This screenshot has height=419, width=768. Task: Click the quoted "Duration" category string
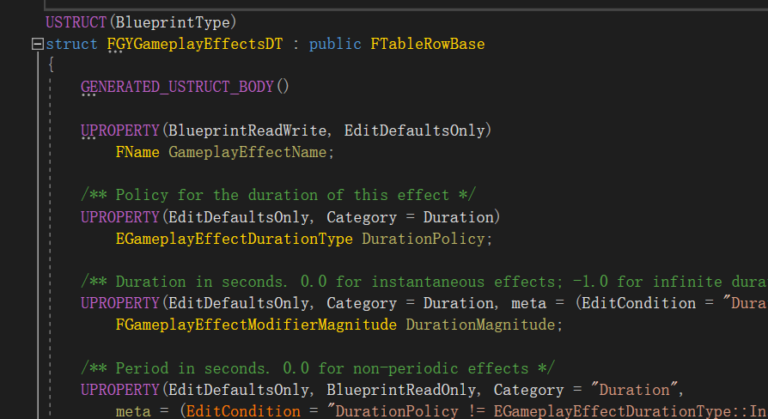pyautogui.click(x=634, y=390)
